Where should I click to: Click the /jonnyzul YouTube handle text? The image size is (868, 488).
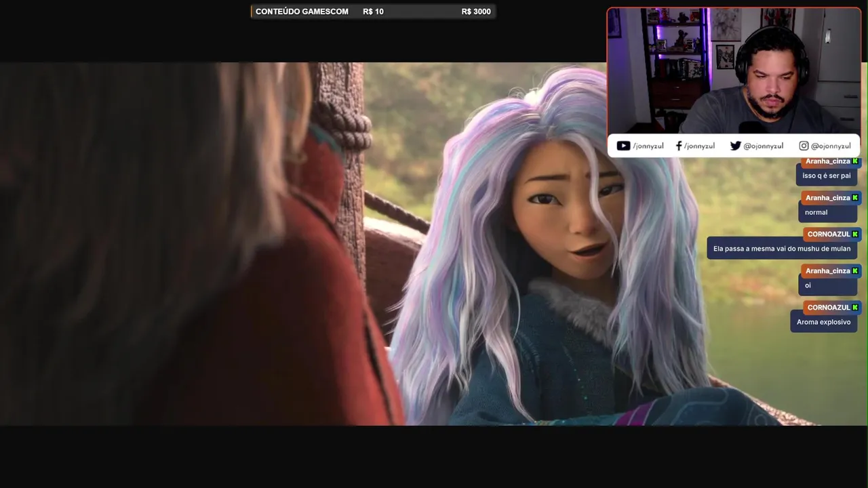tap(648, 146)
